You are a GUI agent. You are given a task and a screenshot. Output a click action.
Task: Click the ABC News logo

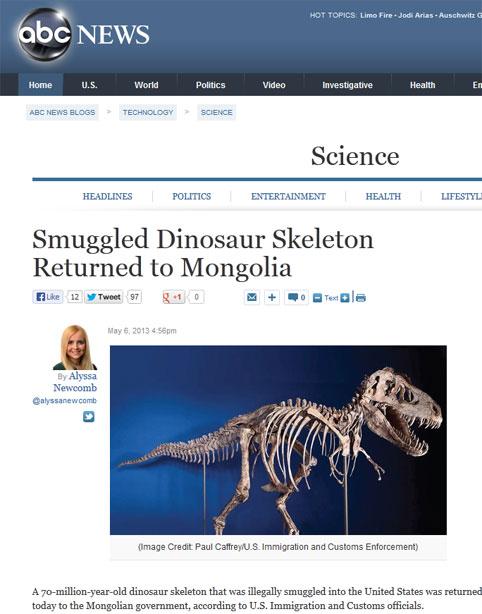point(83,34)
